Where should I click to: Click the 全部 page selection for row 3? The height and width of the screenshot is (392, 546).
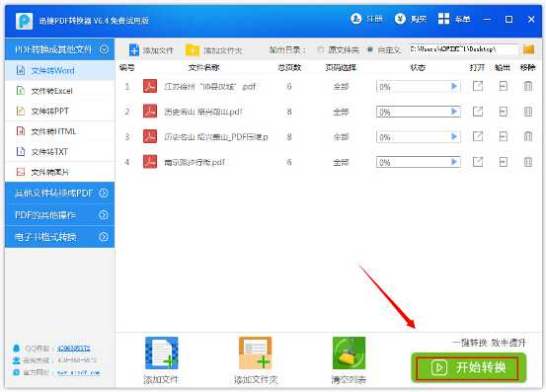pos(341,137)
